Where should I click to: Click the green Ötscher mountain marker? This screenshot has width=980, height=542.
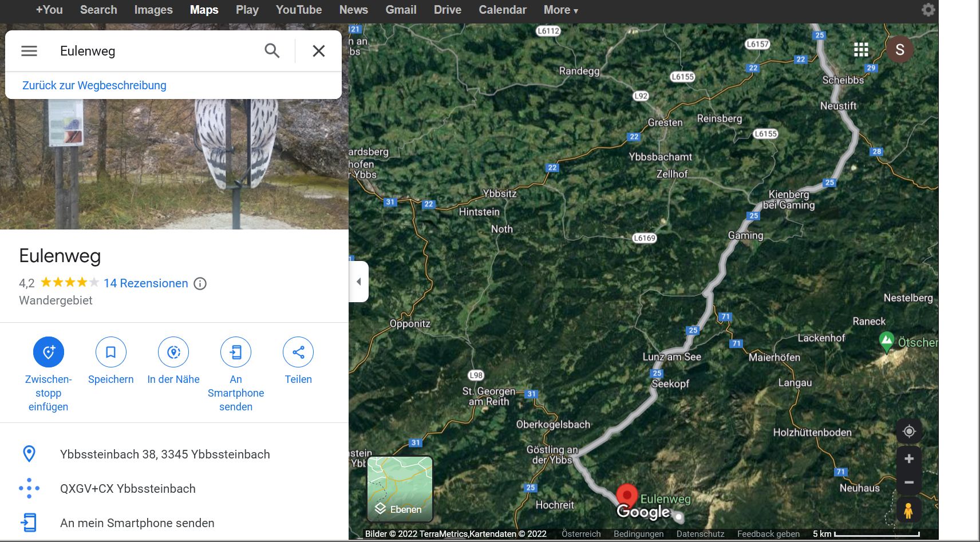pyautogui.click(x=887, y=342)
